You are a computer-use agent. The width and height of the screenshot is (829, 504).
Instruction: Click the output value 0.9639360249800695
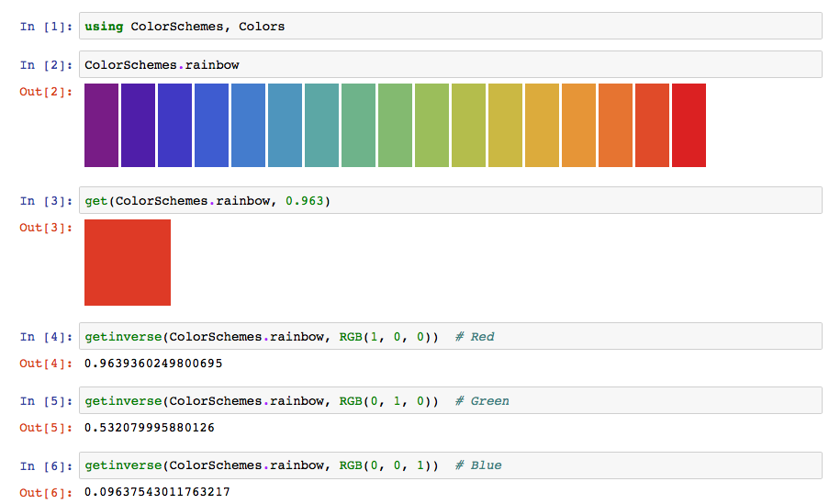[x=153, y=364]
